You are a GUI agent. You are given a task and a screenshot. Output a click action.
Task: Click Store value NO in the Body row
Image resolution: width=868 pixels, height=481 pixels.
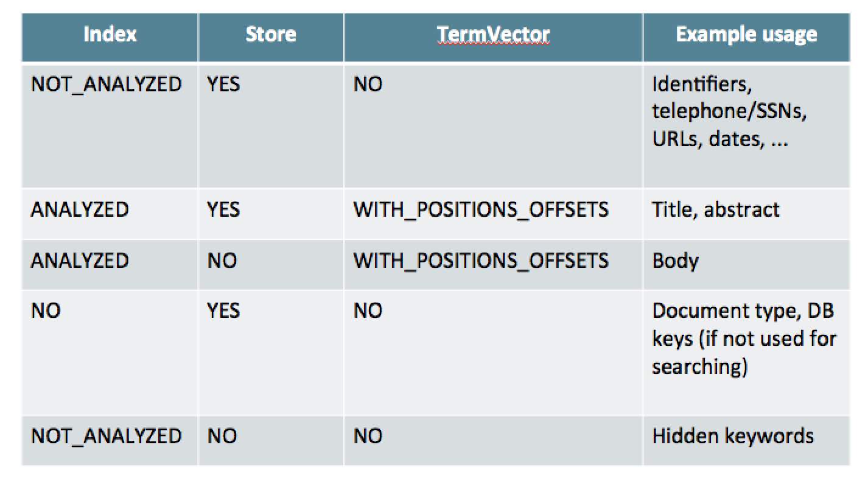(222, 261)
